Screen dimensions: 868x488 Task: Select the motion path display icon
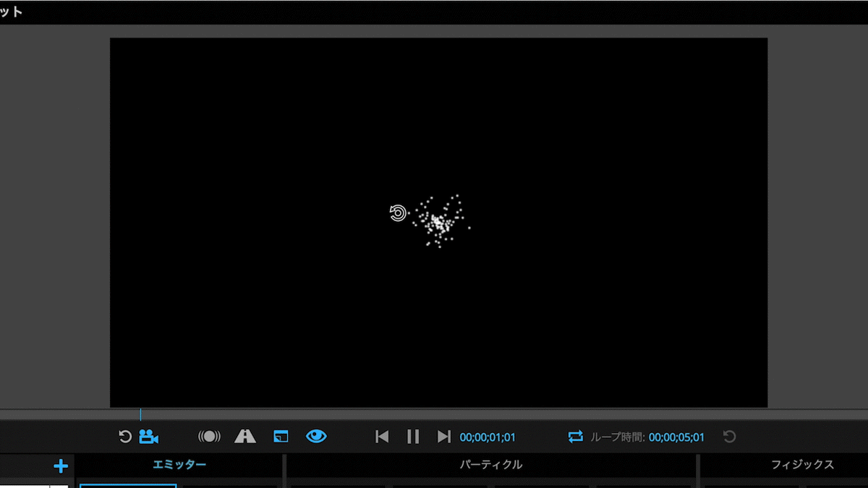(x=245, y=436)
